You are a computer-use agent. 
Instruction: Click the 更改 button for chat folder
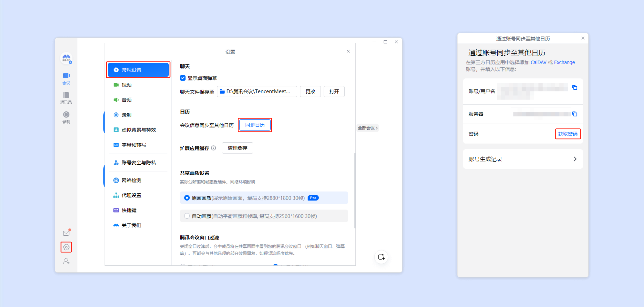(310, 91)
